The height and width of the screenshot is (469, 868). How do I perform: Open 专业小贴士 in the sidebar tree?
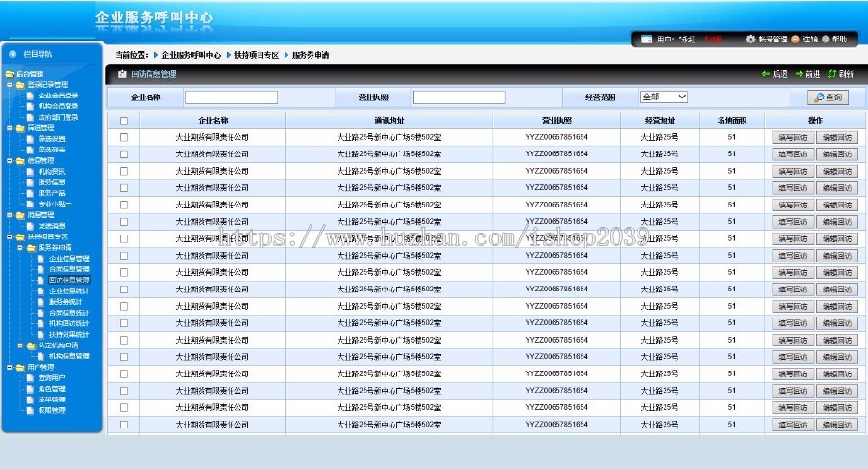[55, 205]
